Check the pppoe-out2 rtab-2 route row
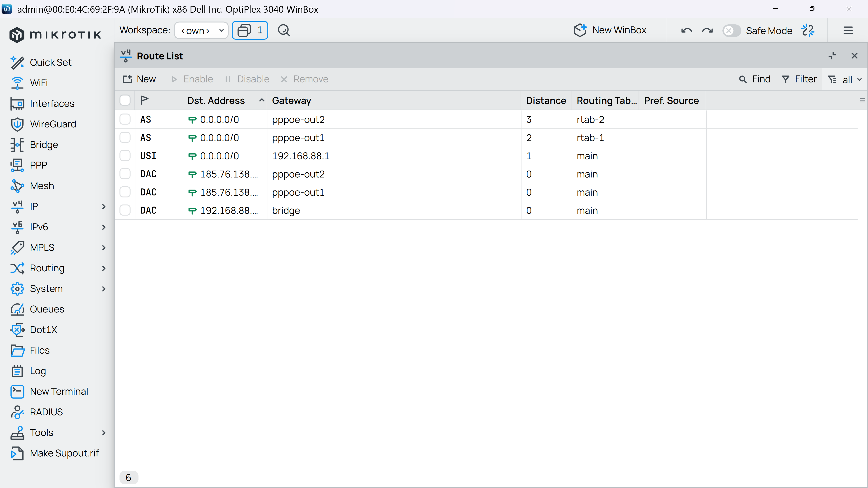 [x=125, y=119]
